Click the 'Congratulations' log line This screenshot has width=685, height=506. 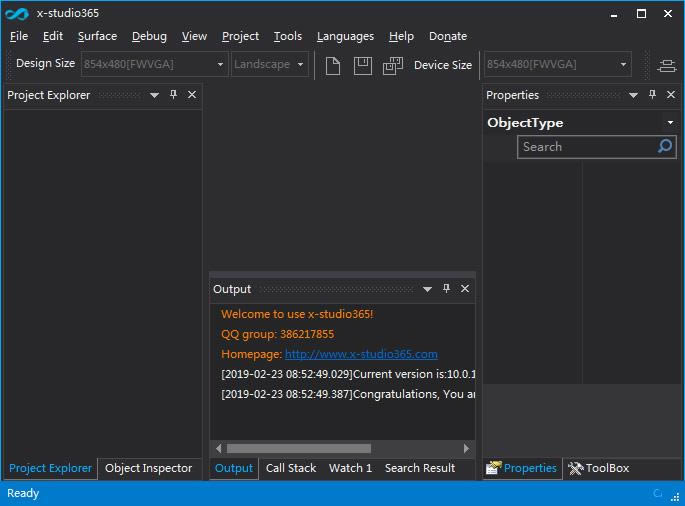[348, 394]
